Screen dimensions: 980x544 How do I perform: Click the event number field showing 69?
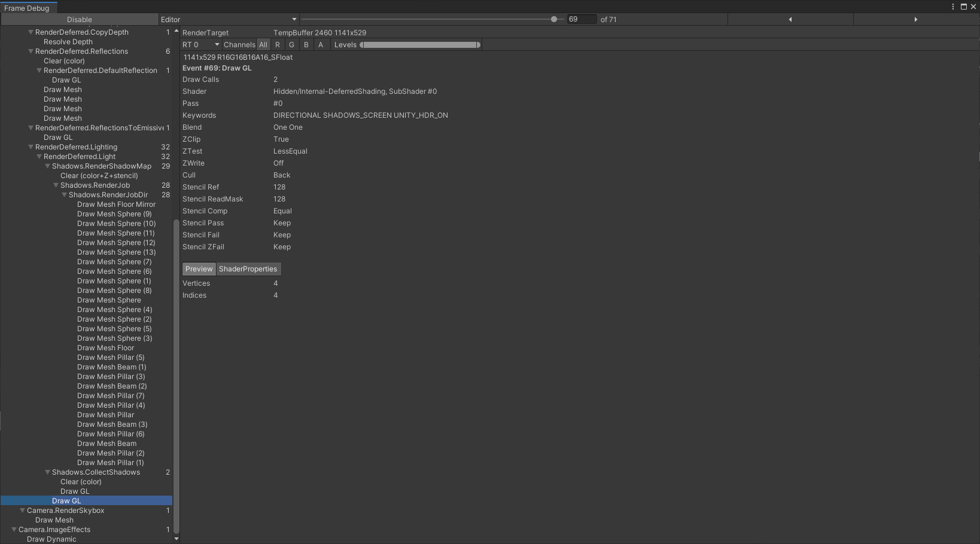(x=582, y=20)
